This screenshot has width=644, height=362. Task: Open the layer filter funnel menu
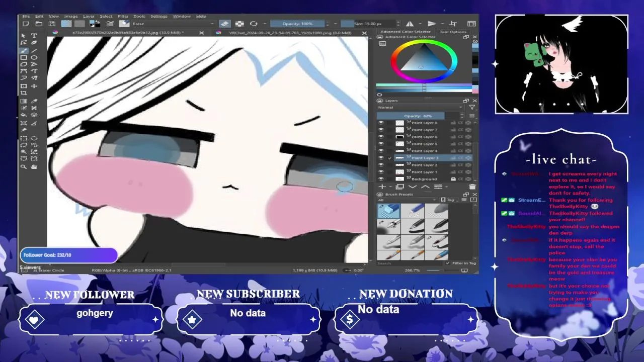click(472, 108)
